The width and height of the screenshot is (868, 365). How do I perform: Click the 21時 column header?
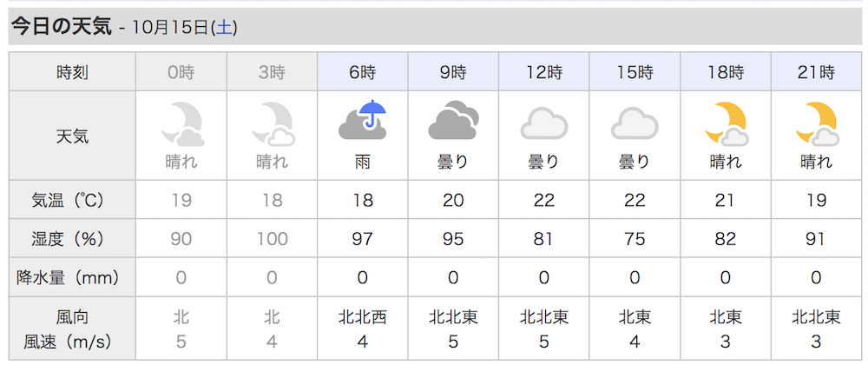coord(816,71)
